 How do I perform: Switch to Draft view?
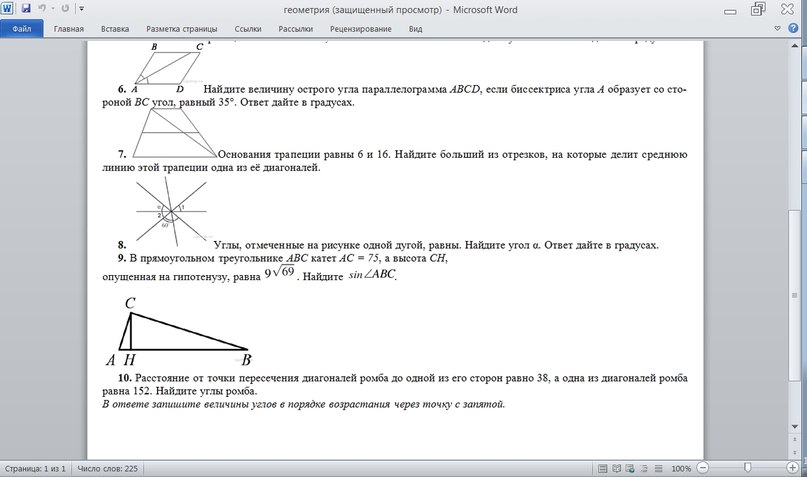click(x=658, y=469)
